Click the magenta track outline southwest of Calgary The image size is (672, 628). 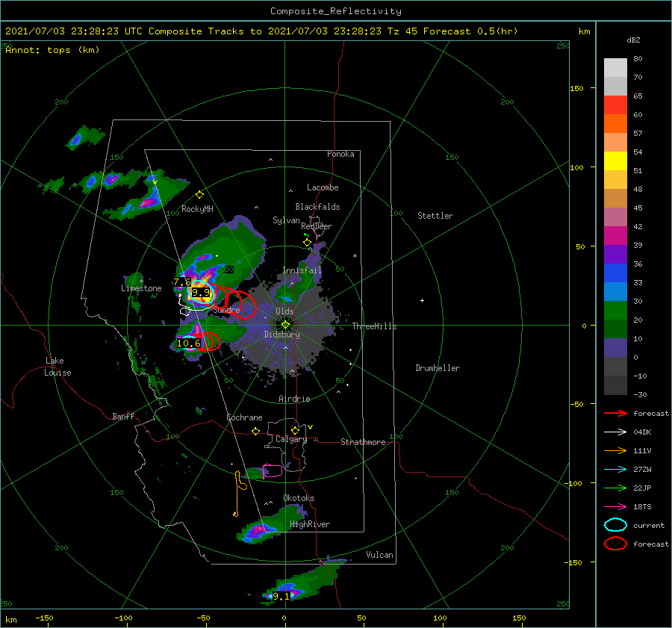[273, 470]
